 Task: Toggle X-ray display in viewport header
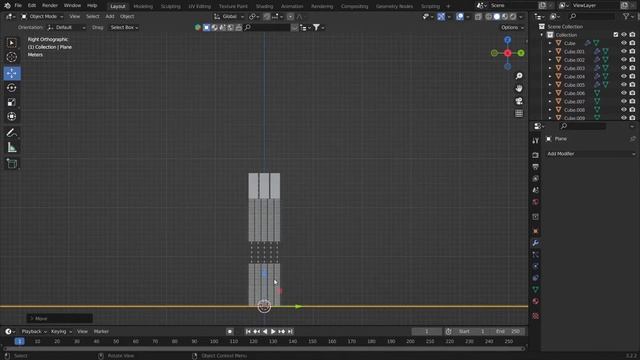click(x=478, y=17)
